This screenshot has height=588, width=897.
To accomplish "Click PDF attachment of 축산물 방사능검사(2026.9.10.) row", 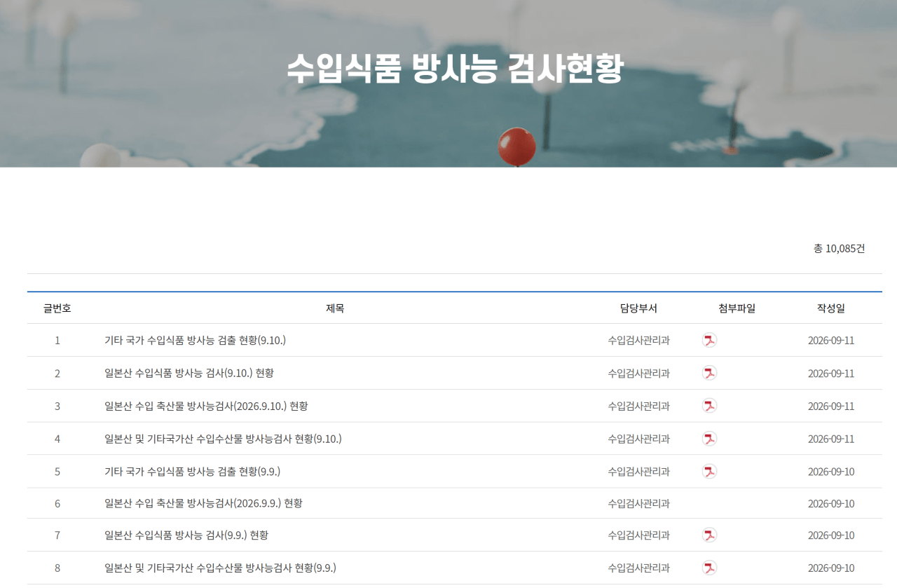I will 709,406.
